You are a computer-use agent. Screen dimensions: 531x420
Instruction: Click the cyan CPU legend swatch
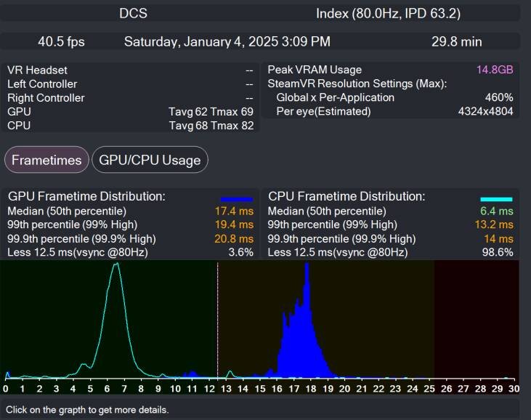(496, 198)
